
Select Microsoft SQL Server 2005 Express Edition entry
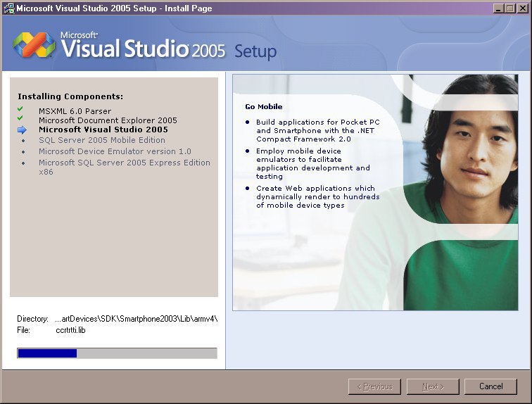click(124, 167)
